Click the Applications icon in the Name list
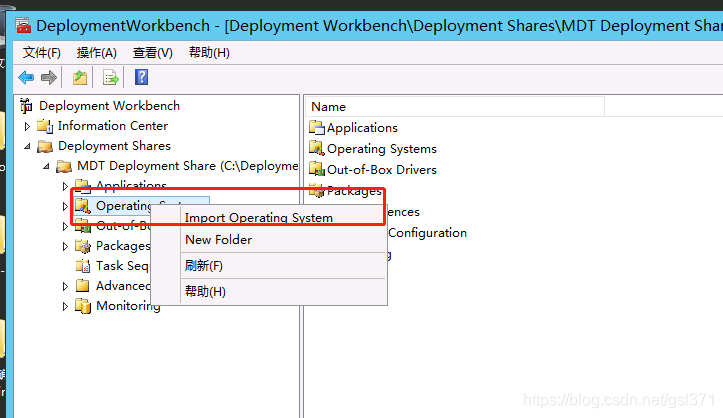 tap(317, 127)
